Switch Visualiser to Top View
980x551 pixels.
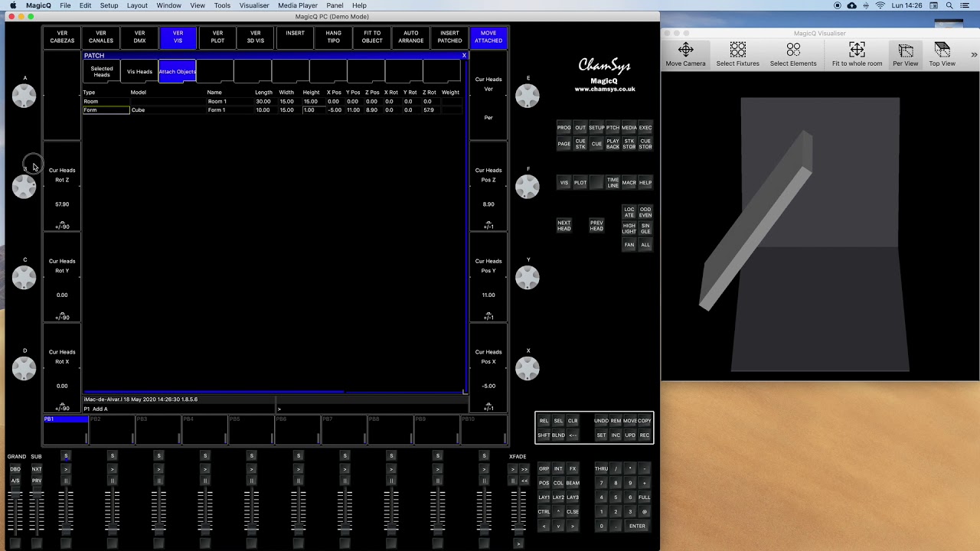point(942,54)
